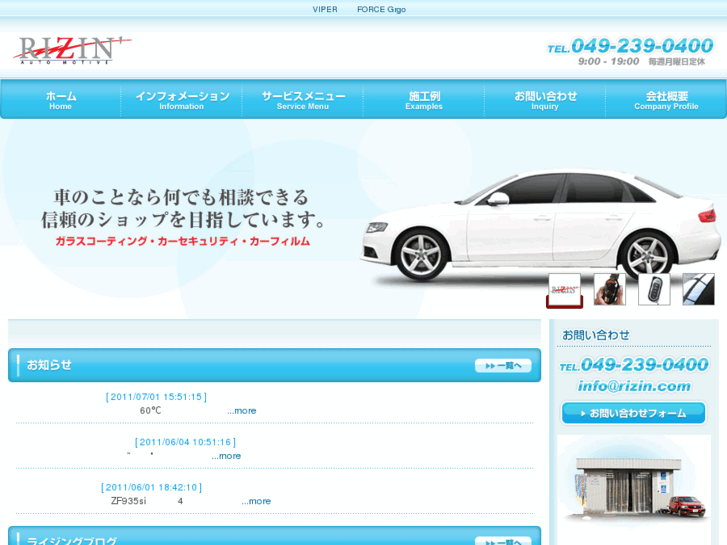The image size is (727, 545).
Task: Click the info@rizin.com email address
Action: (x=634, y=386)
